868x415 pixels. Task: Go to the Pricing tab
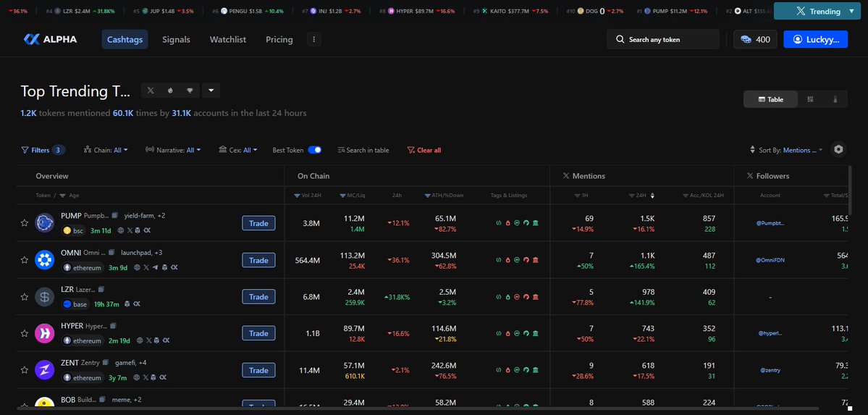(x=279, y=39)
